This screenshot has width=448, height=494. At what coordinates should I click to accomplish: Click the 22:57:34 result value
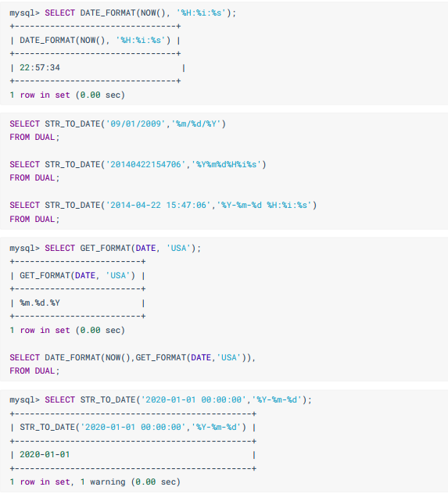pyautogui.click(x=40, y=68)
